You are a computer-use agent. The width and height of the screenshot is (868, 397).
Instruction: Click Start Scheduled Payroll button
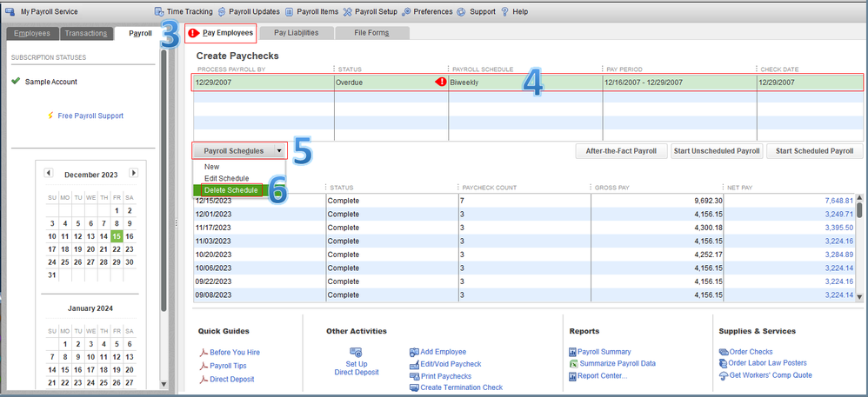point(815,151)
